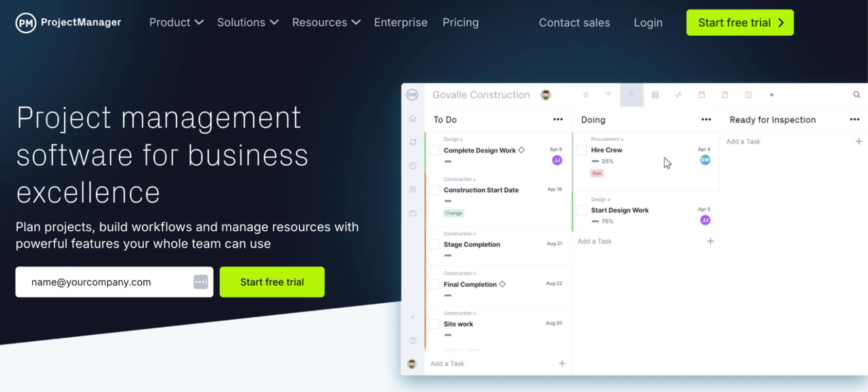Click the Contact sales link
This screenshot has height=392, width=868.
(574, 23)
